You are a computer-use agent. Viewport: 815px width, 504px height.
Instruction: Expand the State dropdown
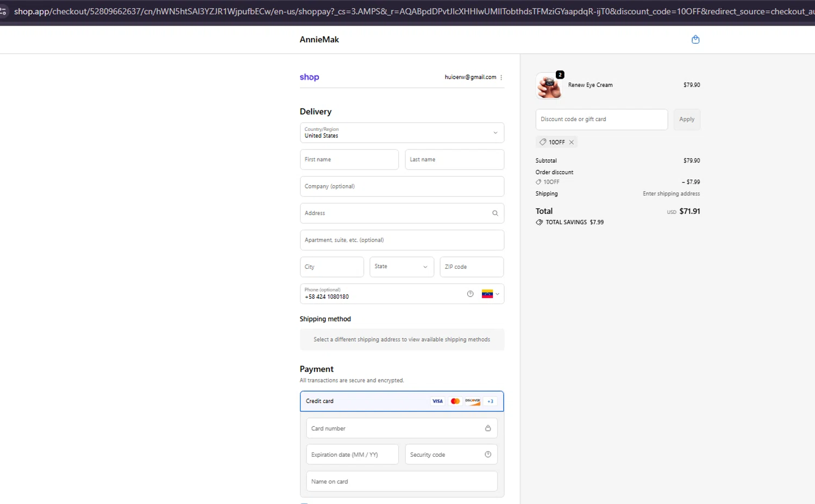pyautogui.click(x=402, y=267)
